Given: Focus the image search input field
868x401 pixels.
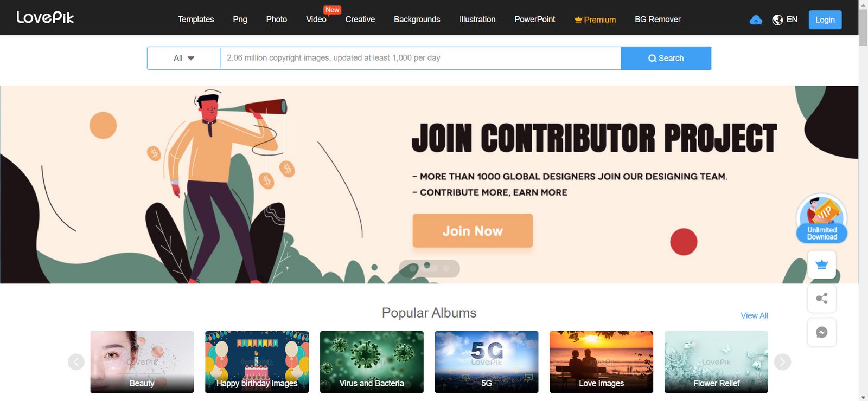Looking at the screenshot, I should pos(420,58).
